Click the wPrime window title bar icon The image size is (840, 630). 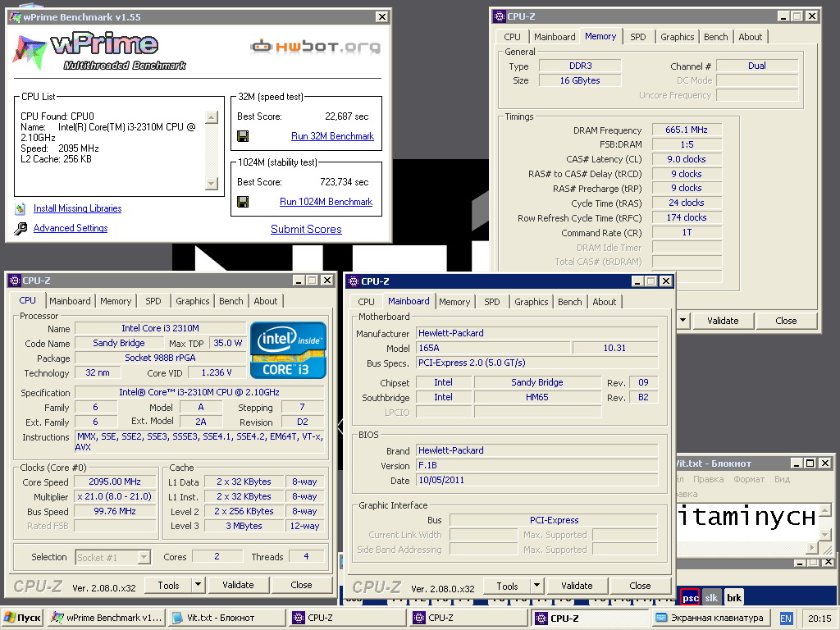[x=15, y=17]
